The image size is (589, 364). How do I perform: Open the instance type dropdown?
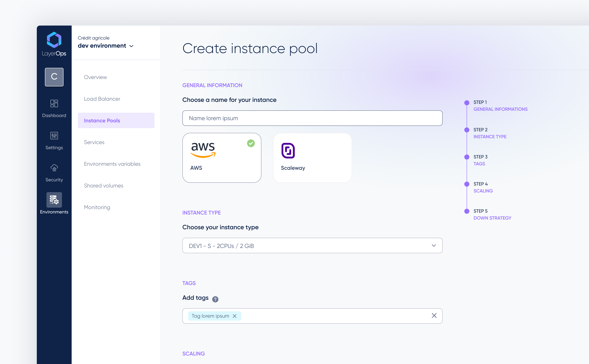(x=312, y=246)
